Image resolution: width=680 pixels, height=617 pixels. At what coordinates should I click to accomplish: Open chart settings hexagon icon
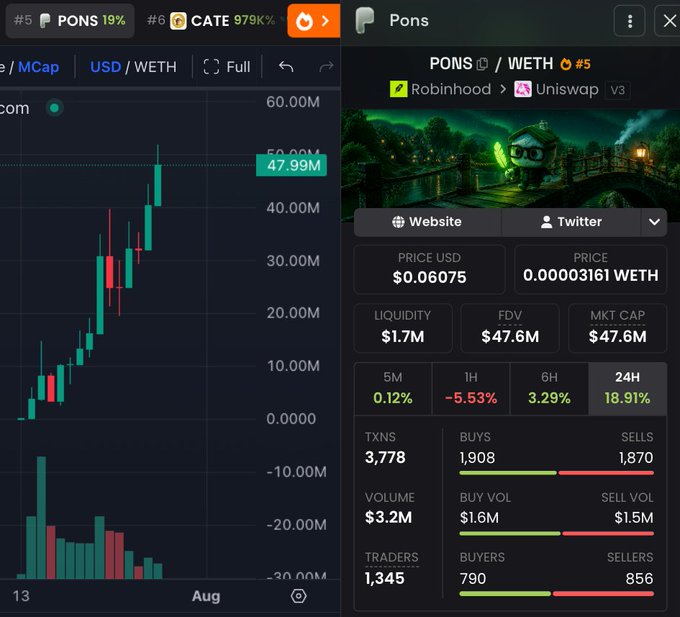click(x=298, y=596)
